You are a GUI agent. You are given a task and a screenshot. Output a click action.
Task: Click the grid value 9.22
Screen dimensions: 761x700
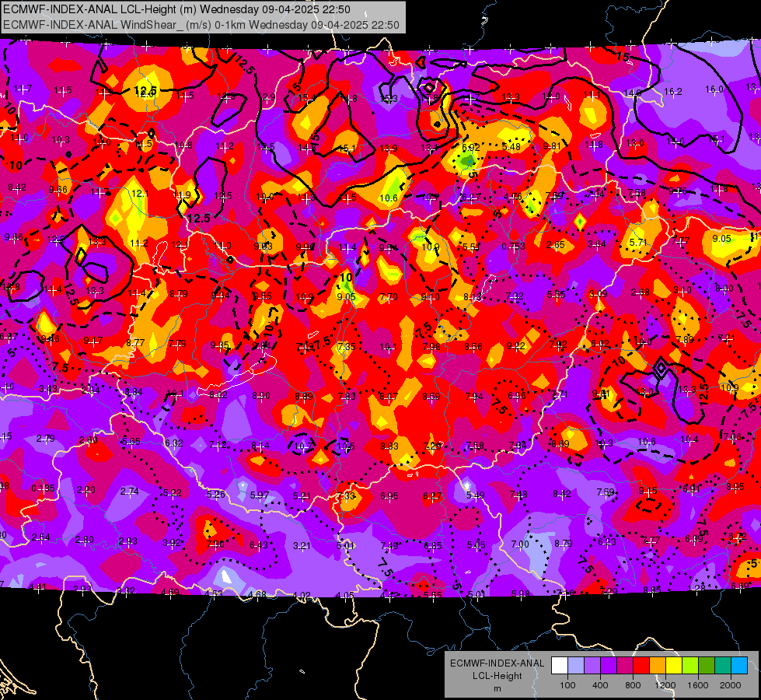click(x=515, y=346)
